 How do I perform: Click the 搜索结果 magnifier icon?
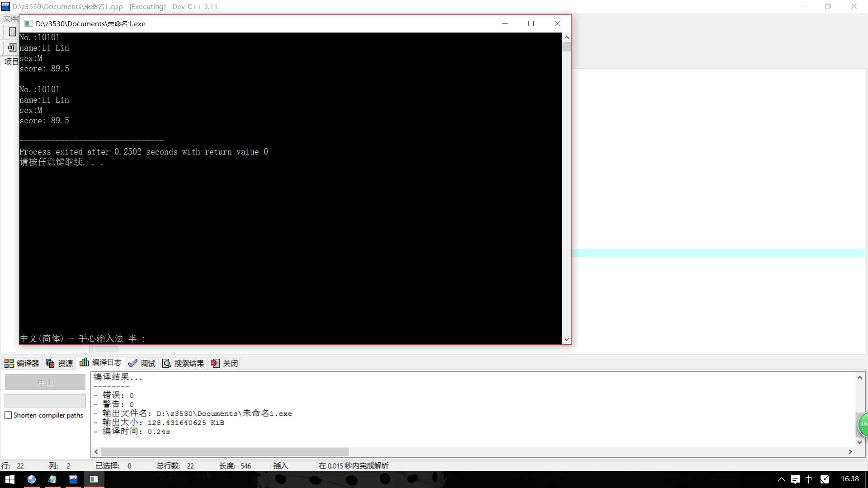pos(166,363)
